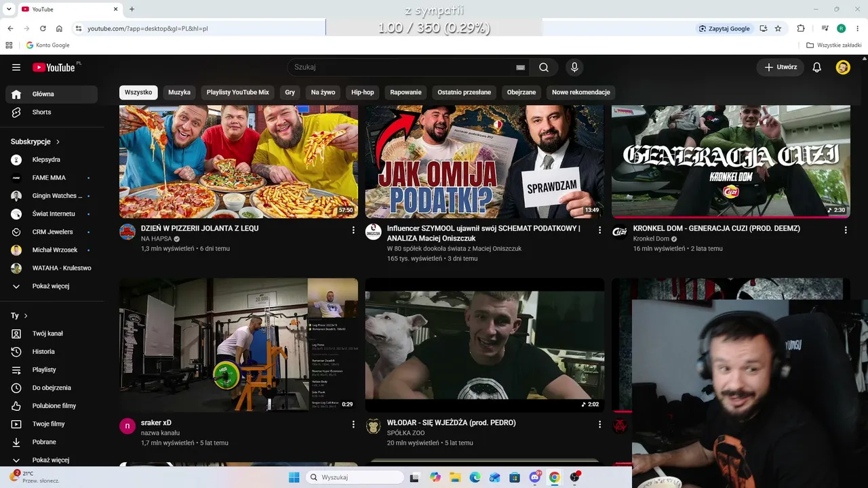
Task: Open File Explorer from the taskbar
Action: pyautogui.click(x=455, y=477)
